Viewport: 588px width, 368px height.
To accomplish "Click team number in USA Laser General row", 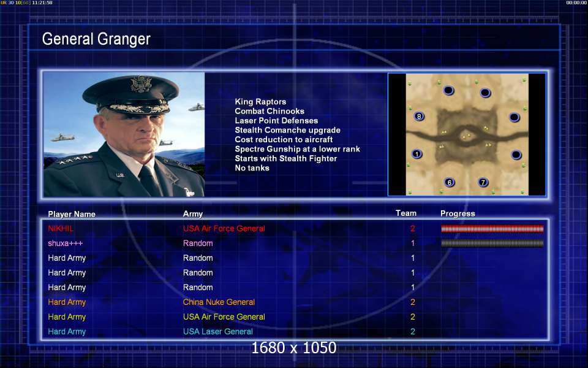I will coord(412,332).
